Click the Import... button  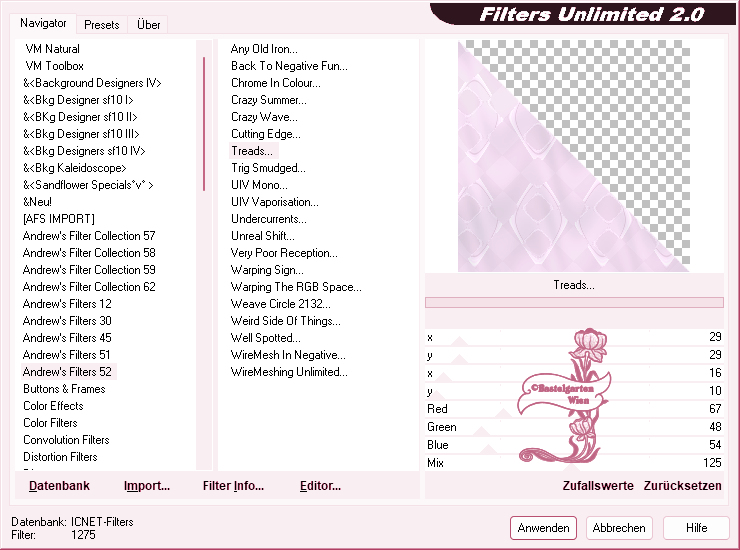point(147,486)
